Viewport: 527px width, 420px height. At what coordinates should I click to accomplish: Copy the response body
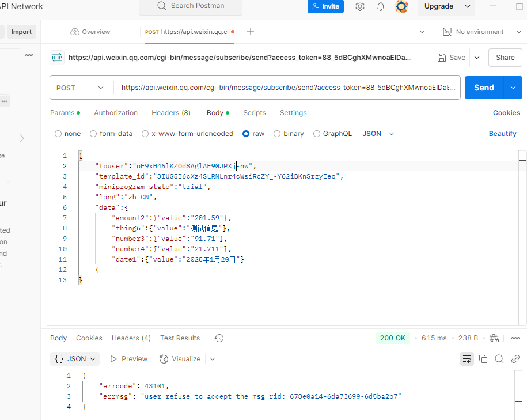pyautogui.click(x=483, y=359)
